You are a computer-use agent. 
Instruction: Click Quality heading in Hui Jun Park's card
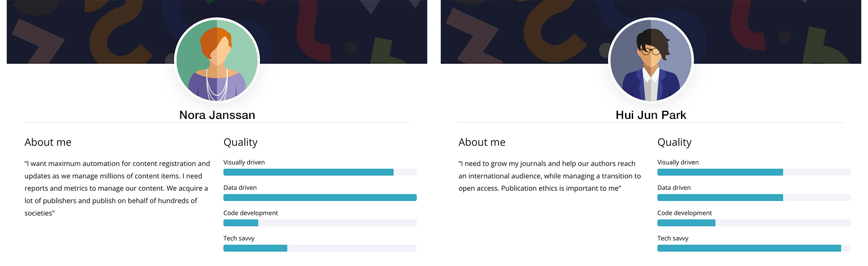click(674, 142)
